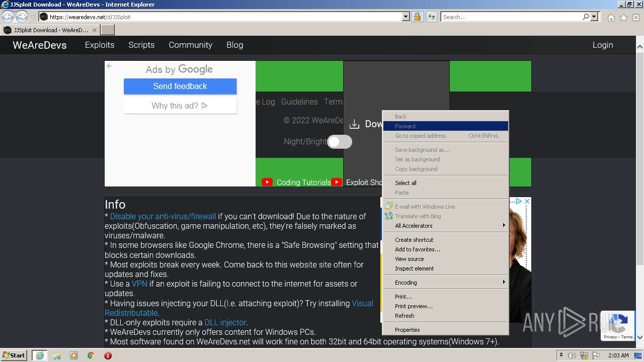Open the address bar dropdown arrow
644x362 pixels.
[x=406, y=17]
